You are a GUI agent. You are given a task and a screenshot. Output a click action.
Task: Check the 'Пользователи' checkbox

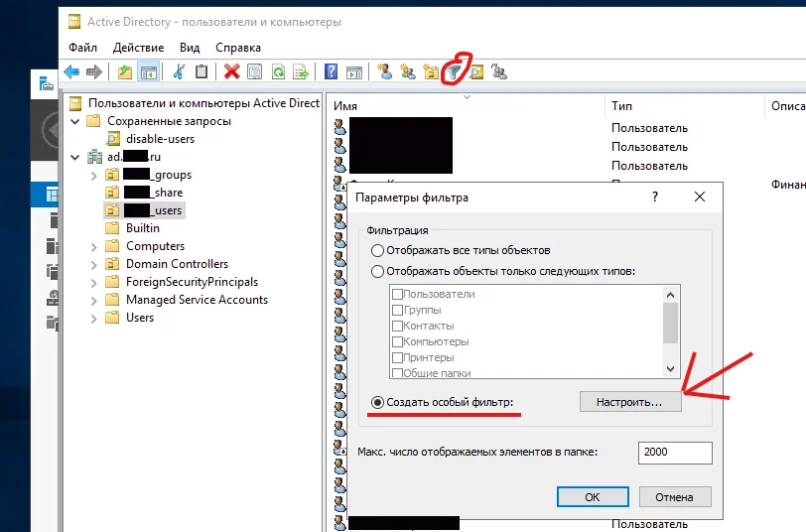pos(397,294)
